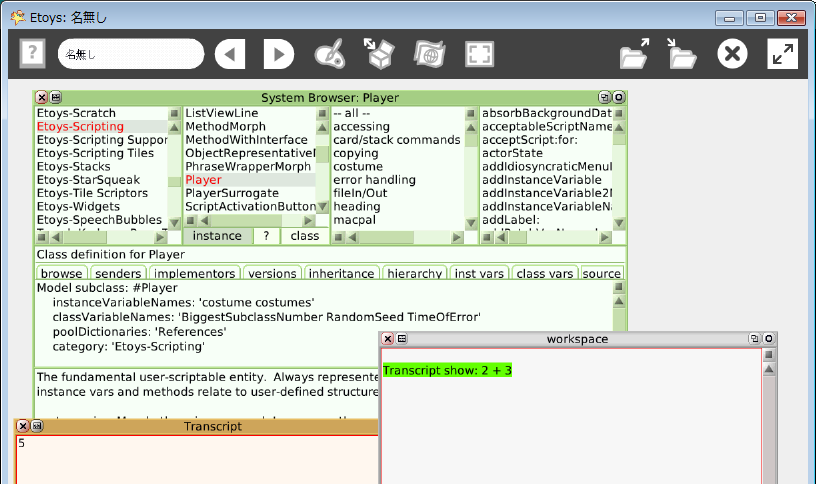Select the 'accessing' method category
The height and width of the screenshot is (484, 816).
coord(361,127)
